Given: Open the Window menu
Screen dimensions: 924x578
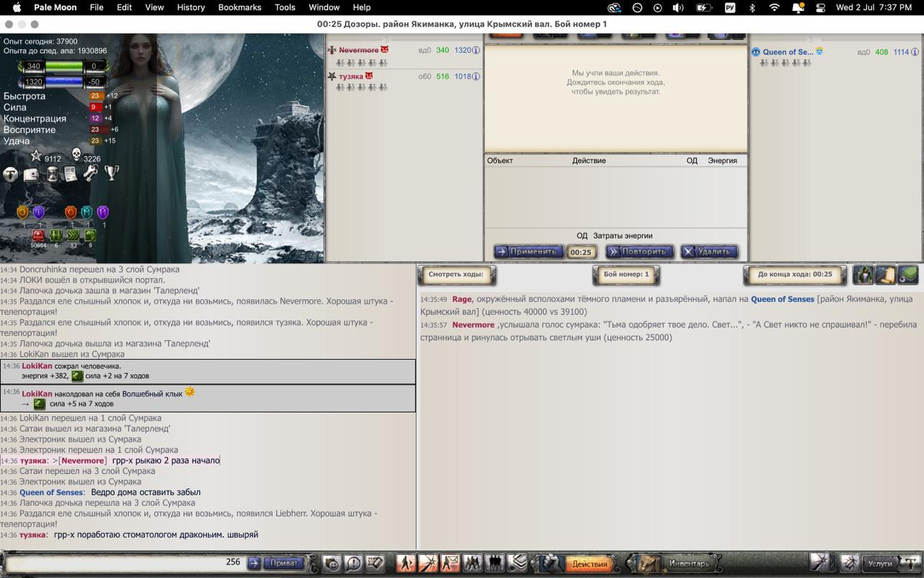Looking at the screenshot, I should (x=324, y=7).
